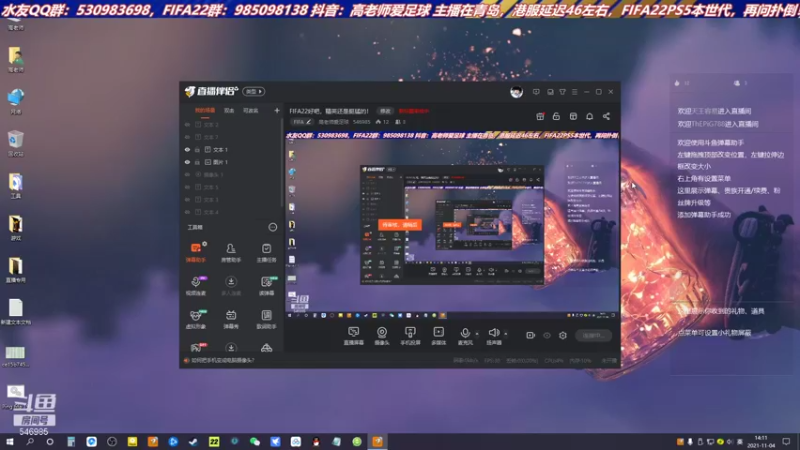Click the source list vertical scrollbar
Screen dimensions: 800x450
(282, 163)
